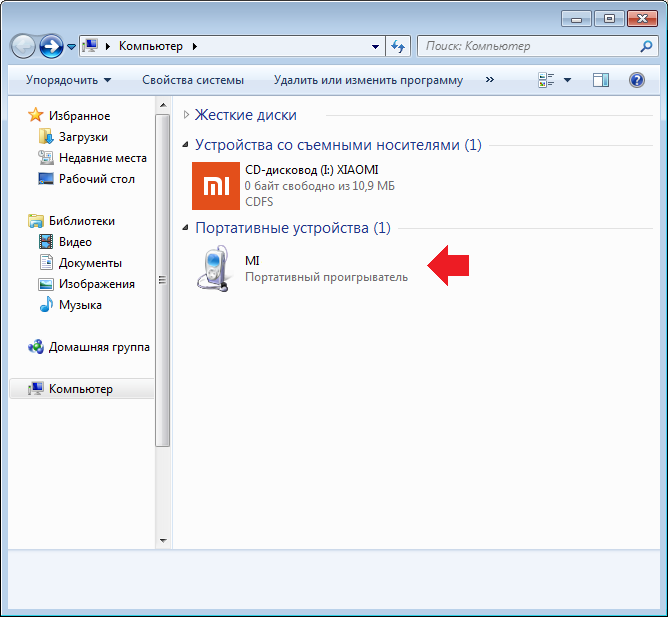Open Help with question mark icon
Screen dimensions: 668x617
(636, 80)
